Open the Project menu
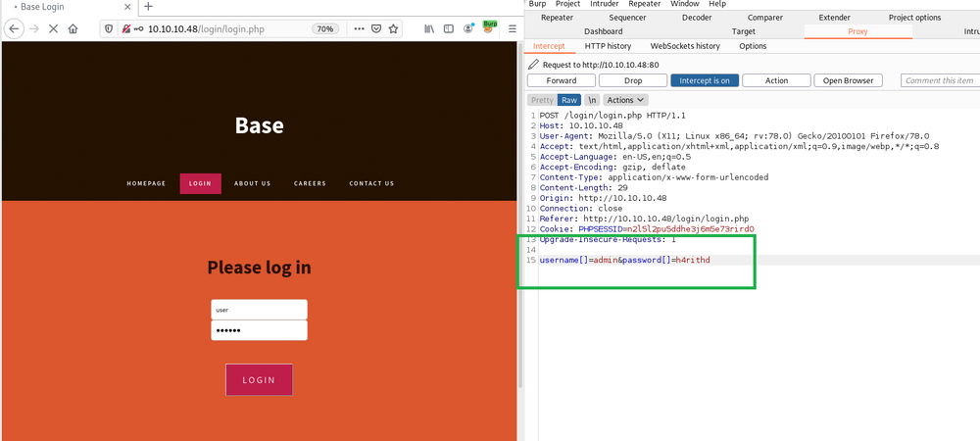980x441 pixels. (568, 4)
